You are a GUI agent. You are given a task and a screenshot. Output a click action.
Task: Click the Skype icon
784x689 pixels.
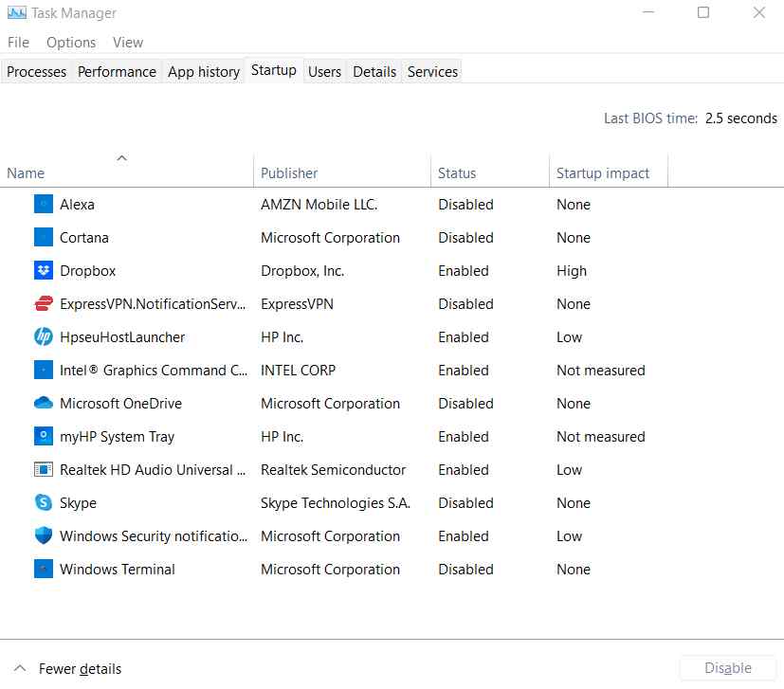pyautogui.click(x=44, y=502)
